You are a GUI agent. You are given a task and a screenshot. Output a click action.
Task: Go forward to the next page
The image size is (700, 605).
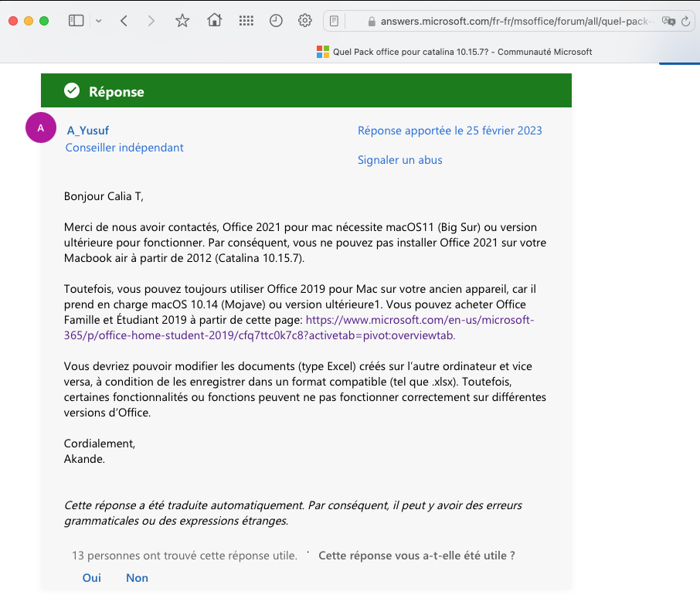pos(151,21)
